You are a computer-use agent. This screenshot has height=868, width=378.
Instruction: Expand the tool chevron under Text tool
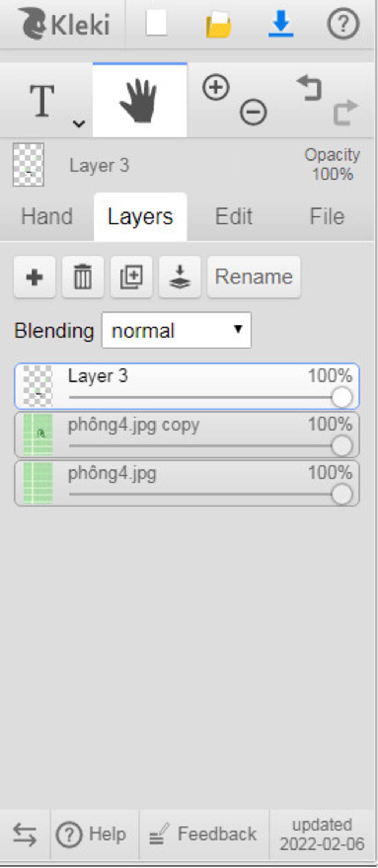pyautogui.click(x=79, y=124)
